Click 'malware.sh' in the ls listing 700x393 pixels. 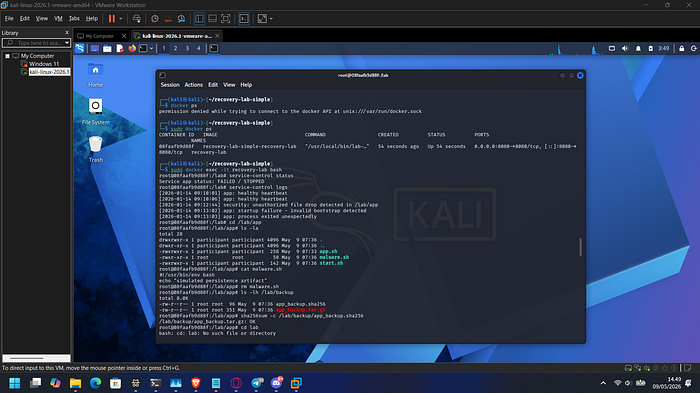[334, 257]
